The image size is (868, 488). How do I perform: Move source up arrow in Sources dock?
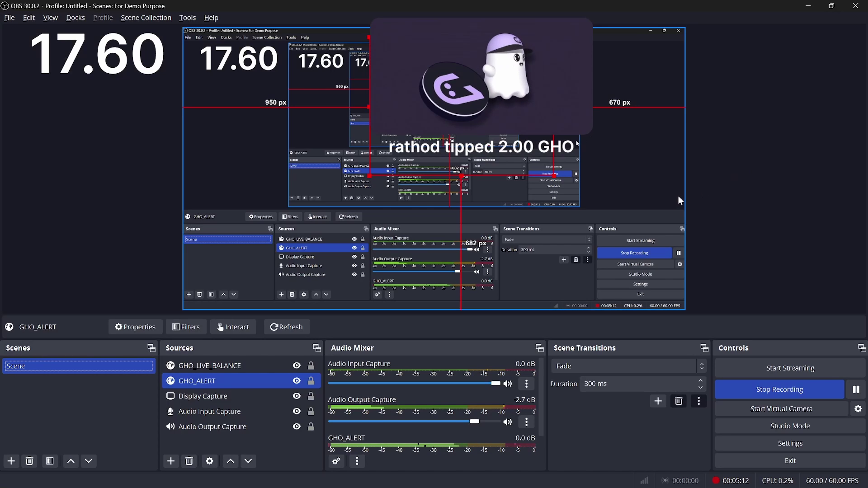[231, 461]
